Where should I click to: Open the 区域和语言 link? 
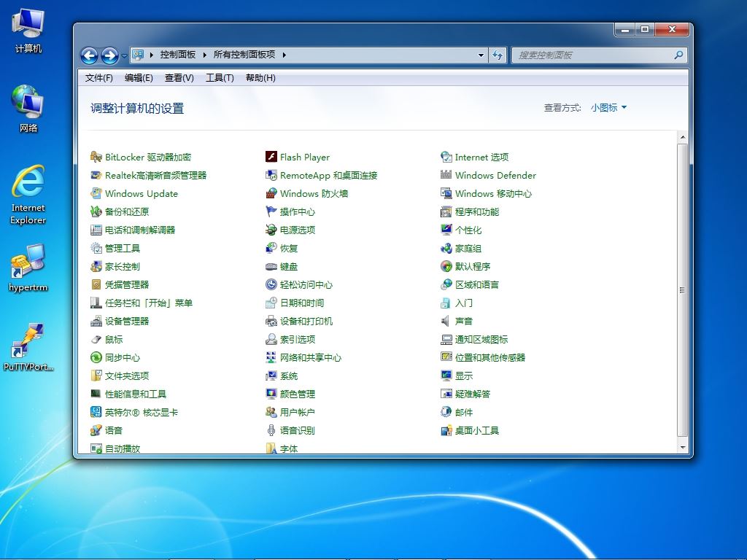pyautogui.click(x=477, y=284)
